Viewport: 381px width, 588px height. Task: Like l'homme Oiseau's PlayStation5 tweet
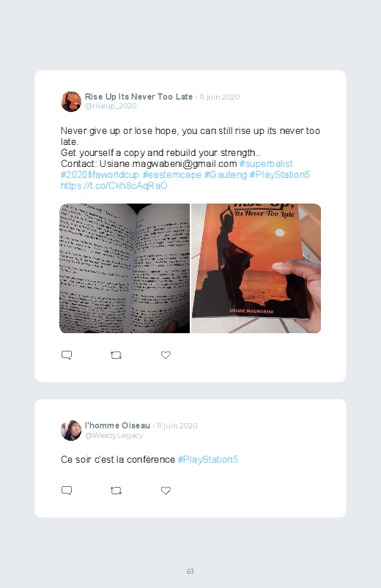[166, 490]
